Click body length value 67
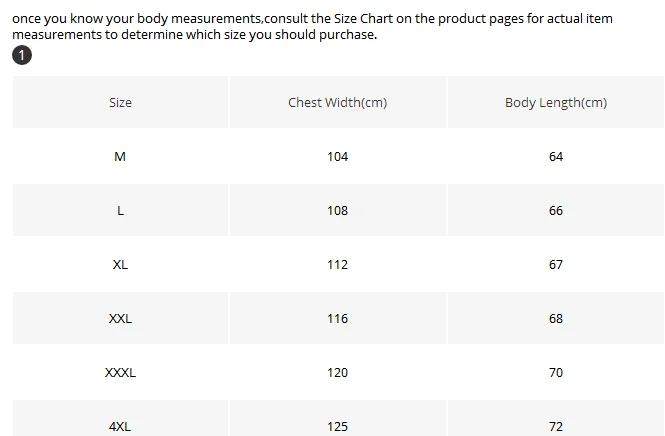The height and width of the screenshot is (436, 665). click(x=556, y=265)
